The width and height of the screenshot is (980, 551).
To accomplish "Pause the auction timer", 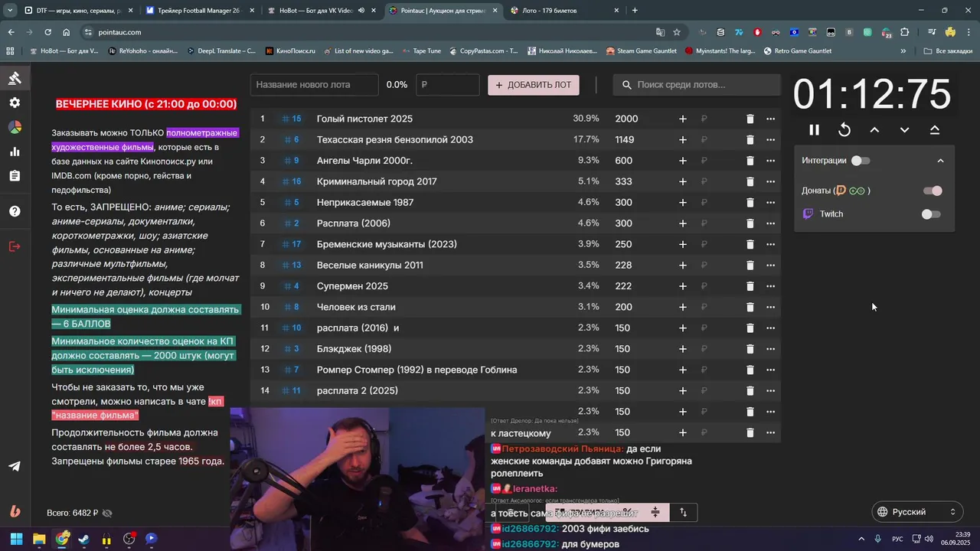I will [x=814, y=130].
